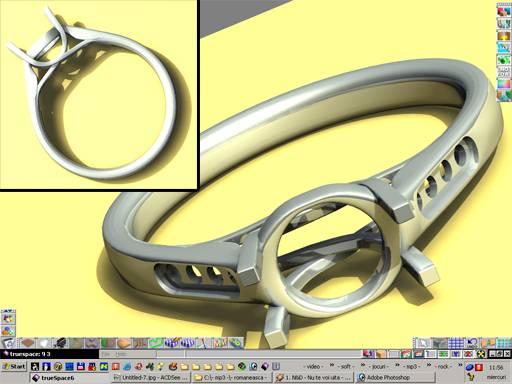Click the red square system tray icon

tap(479, 367)
